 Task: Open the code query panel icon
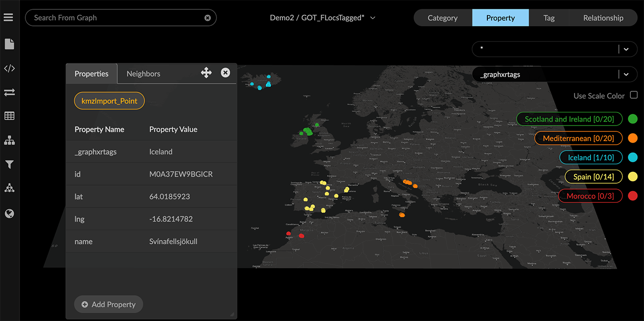(9, 68)
